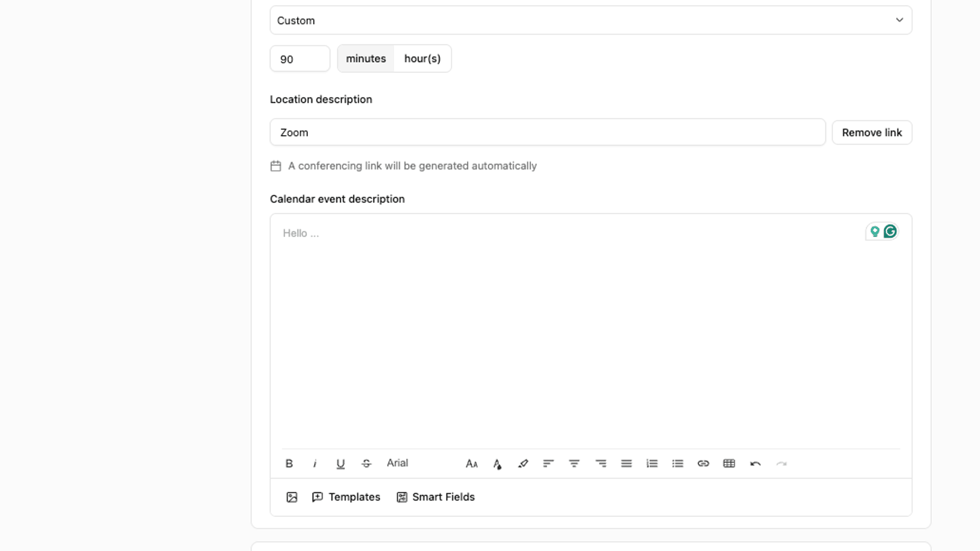
Task: Open the Grammarly widget
Action: coord(890,232)
